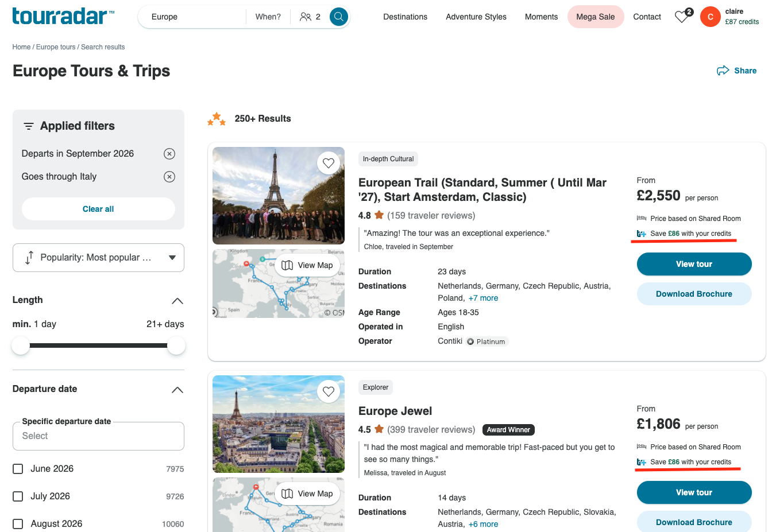Click the blue search magnifier icon
Viewport: 776px width, 532px height.
tap(339, 17)
